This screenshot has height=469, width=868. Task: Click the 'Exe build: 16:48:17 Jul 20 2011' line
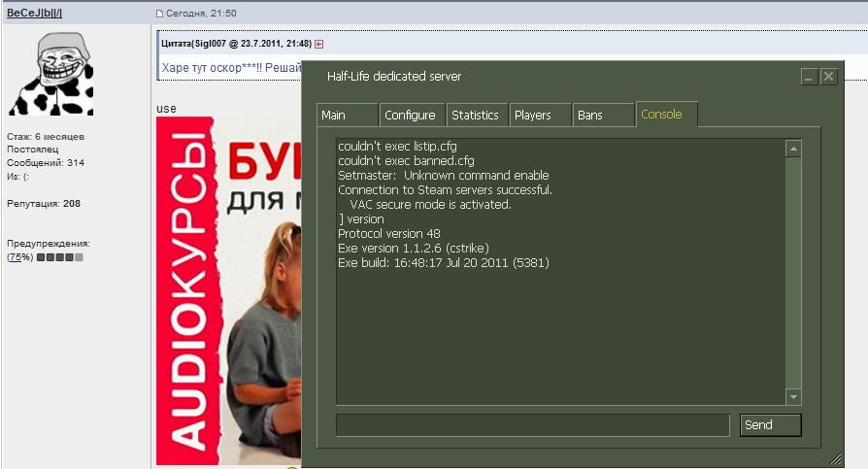(x=444, y=262)
